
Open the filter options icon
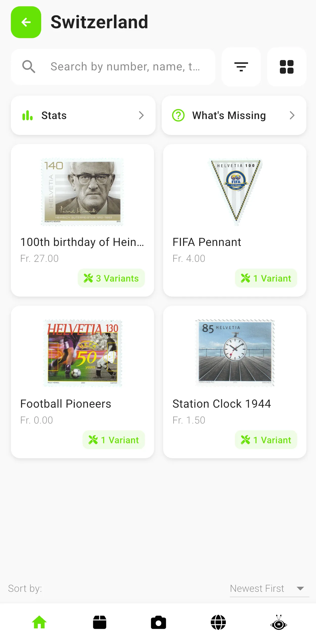pyautogui.click(x=241, y=67)
